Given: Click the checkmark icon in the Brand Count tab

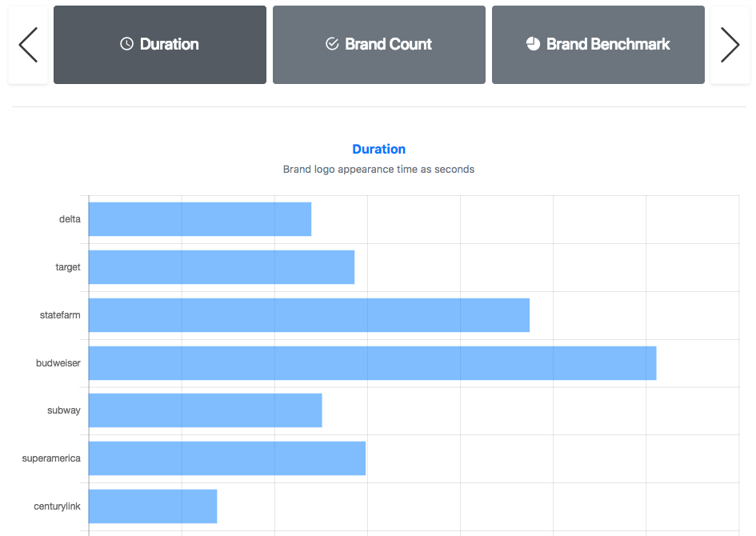Looking at the screenshot, I should tap(332, 44).
